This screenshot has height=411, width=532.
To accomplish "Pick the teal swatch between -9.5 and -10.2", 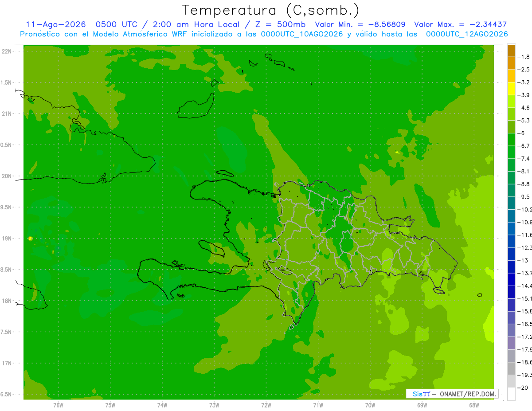I will (x=511, y=203).
